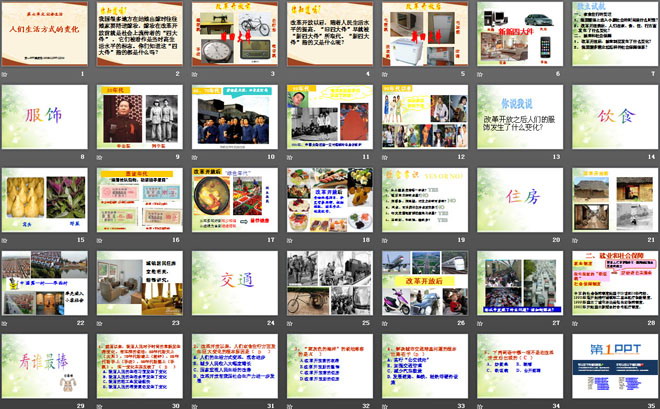
Task: Click the animation star icon under slide 16
Action: coord(100,241)
